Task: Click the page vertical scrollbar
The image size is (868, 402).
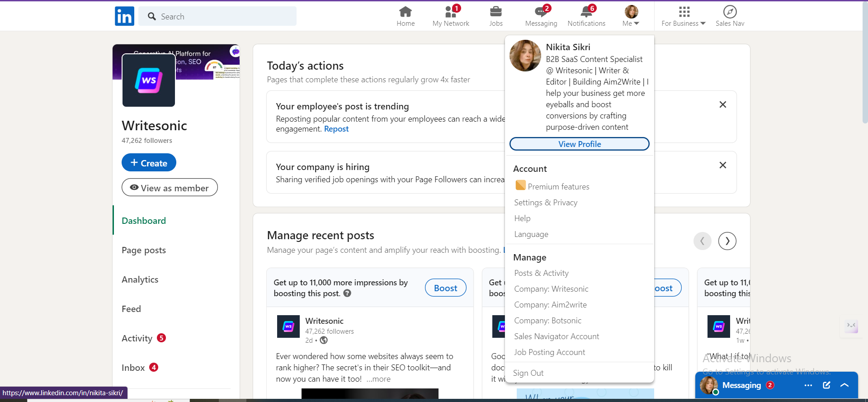Action: point(865,63)
